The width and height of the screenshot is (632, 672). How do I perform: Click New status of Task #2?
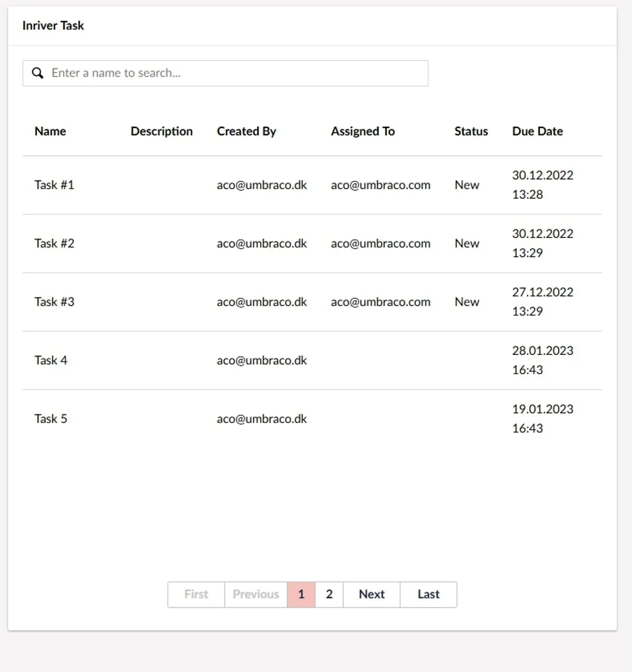467,244
